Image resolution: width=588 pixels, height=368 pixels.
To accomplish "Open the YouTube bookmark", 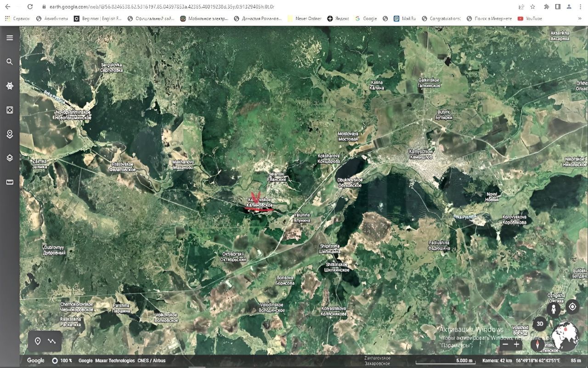I will click(530, 19).
